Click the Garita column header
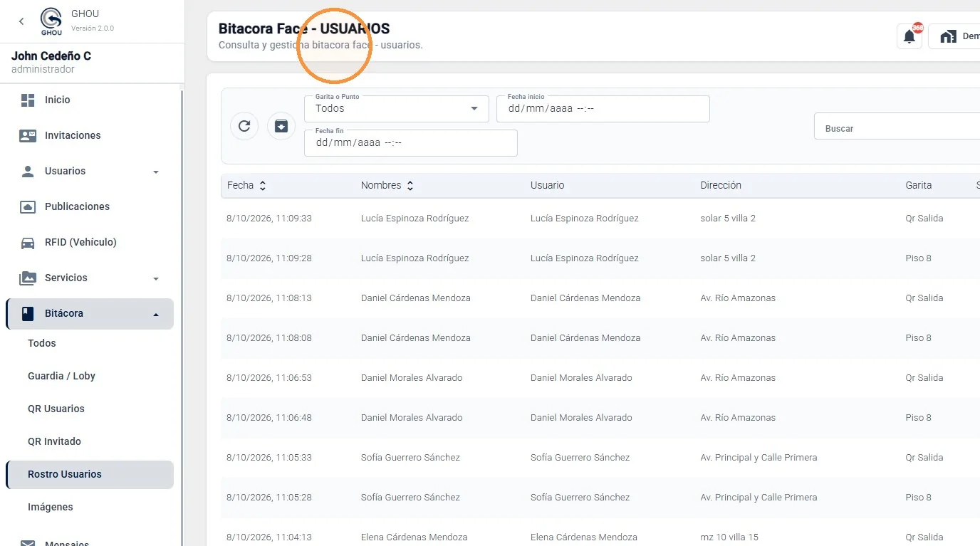The width and height of the screenshot is (980, 546). [x=918, y=185]
